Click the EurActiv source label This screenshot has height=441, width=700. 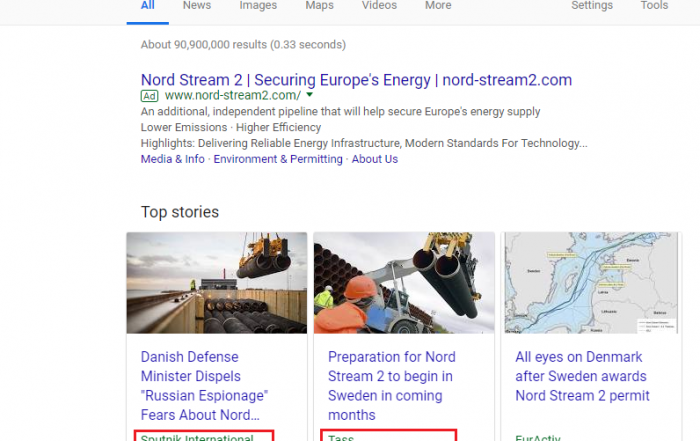538,437
